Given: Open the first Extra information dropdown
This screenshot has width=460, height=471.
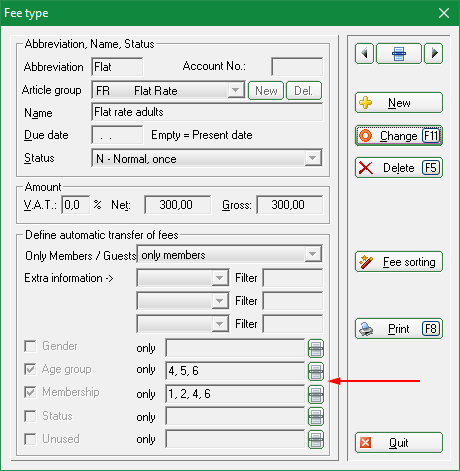Looking at the screenshot, I should [220, 278].
